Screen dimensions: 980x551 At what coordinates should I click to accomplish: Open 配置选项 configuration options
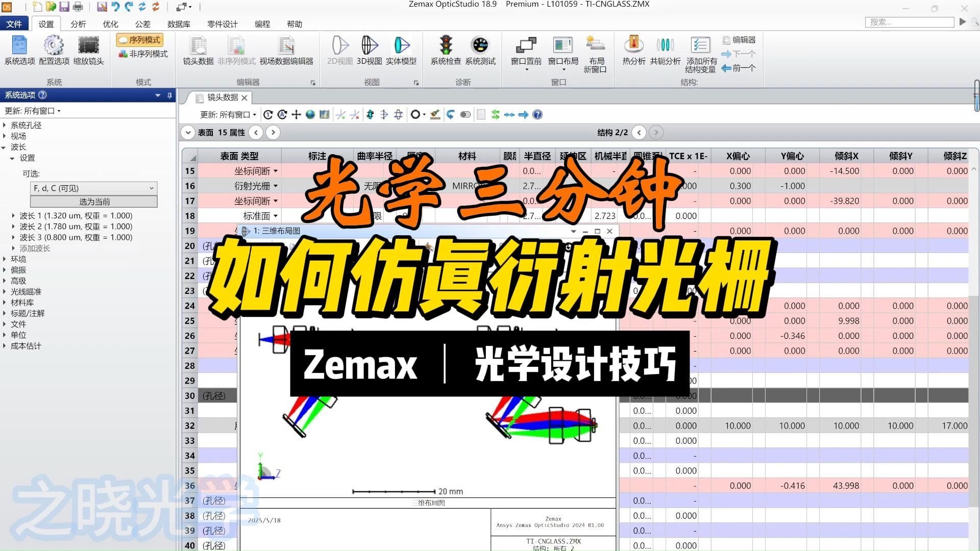[x=54, y=50]
